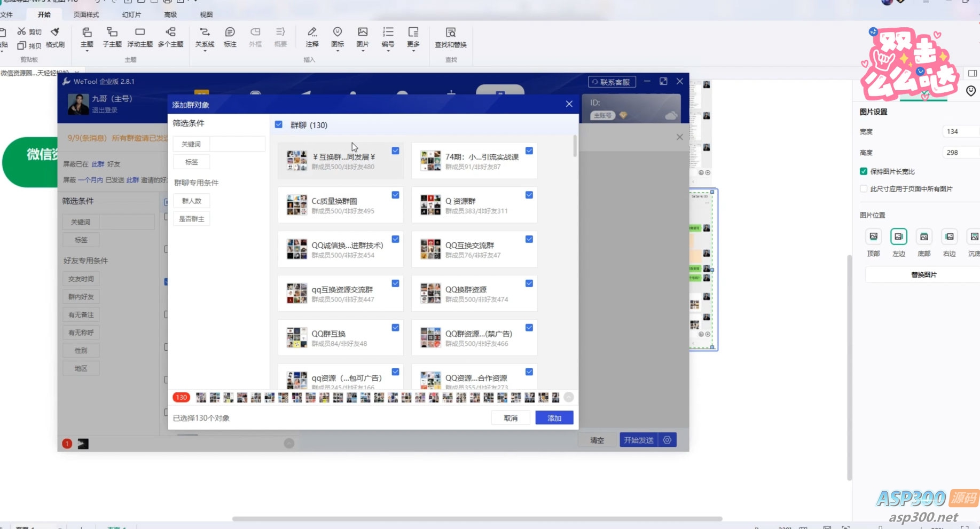
Task: Select the 标注 callout tool
Action: [x=230, y=37]
